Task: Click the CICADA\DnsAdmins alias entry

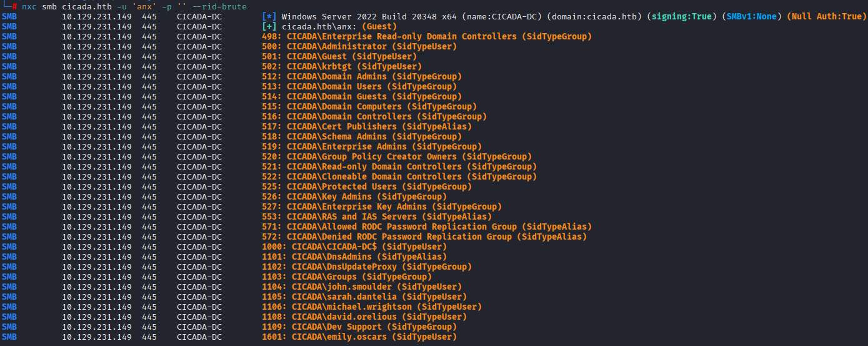Action: [x=354, y=257]
